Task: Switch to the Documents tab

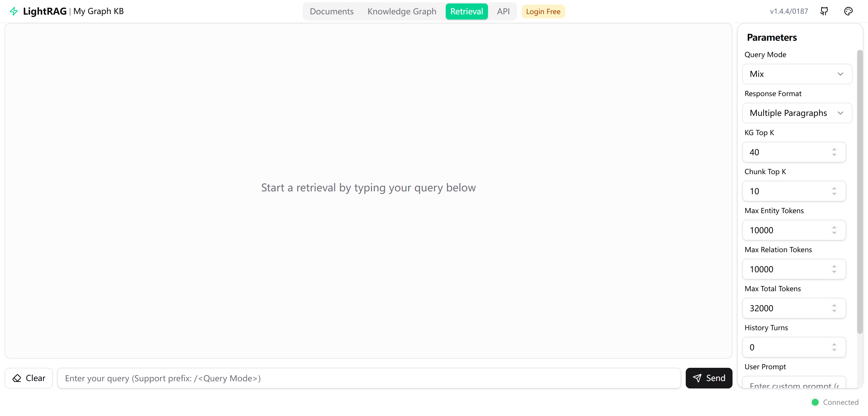Action: [x=332, y=11]
